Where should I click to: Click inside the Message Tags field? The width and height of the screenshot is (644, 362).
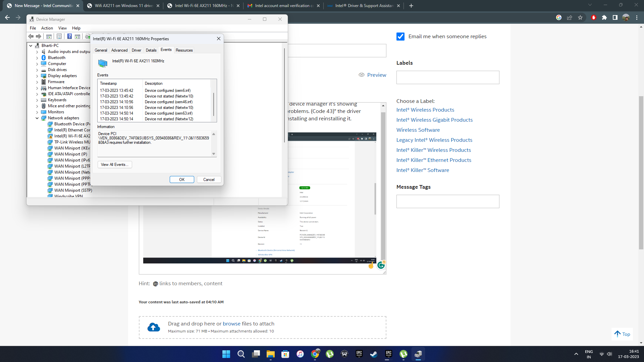click(448, 201)
